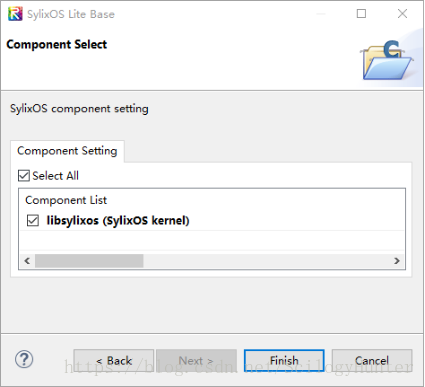Click the empty scrollbar track right of thumb

[x=267, y=261]
